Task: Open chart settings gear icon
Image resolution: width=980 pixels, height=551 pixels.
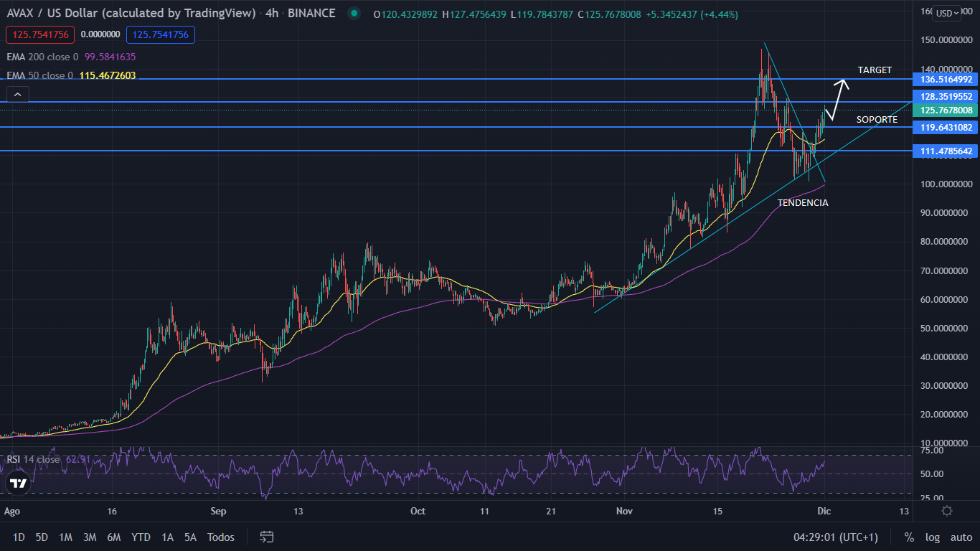Action: [946, 511]
